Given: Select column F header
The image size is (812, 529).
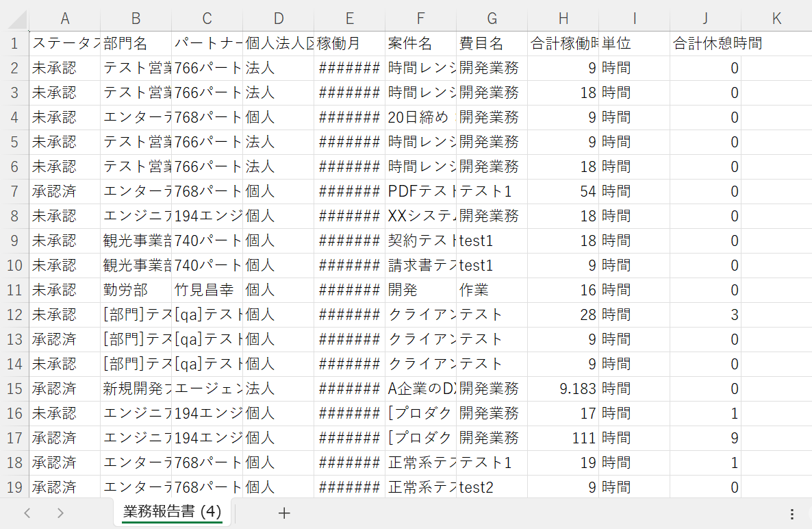Looking at the screenshot, I should click(x=420, y=19).
